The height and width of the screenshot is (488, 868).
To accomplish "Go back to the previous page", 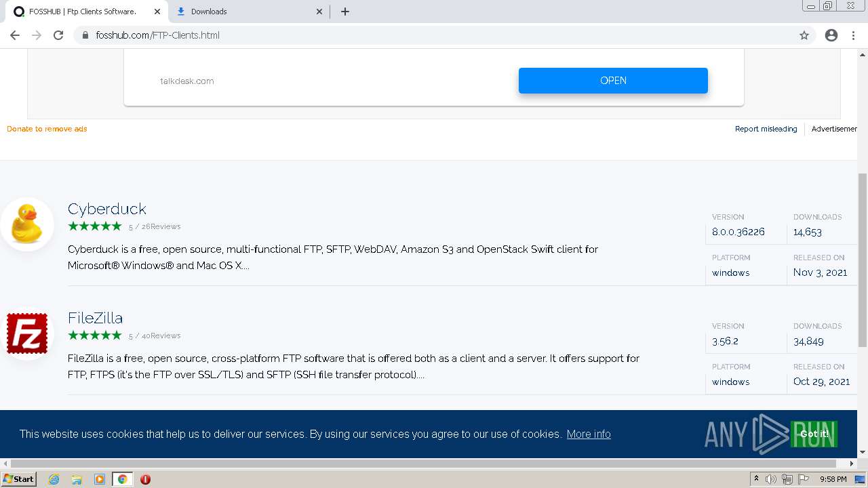I will click(15, 35).
